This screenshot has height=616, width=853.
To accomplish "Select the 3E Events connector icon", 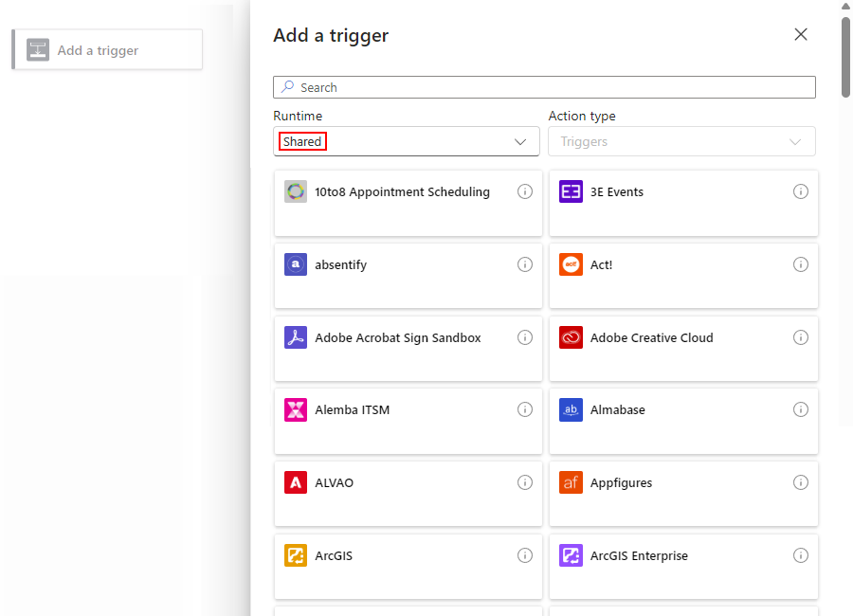I will 571,191.
